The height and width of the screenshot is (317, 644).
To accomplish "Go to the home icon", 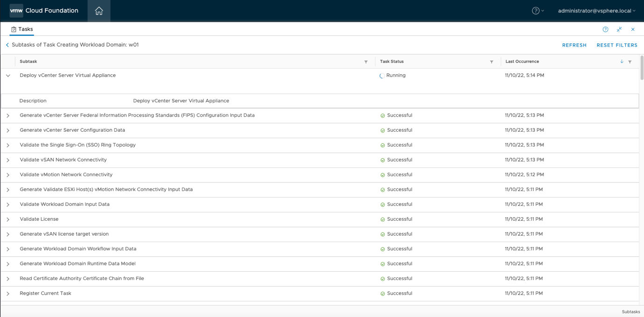I will (99, 11).
